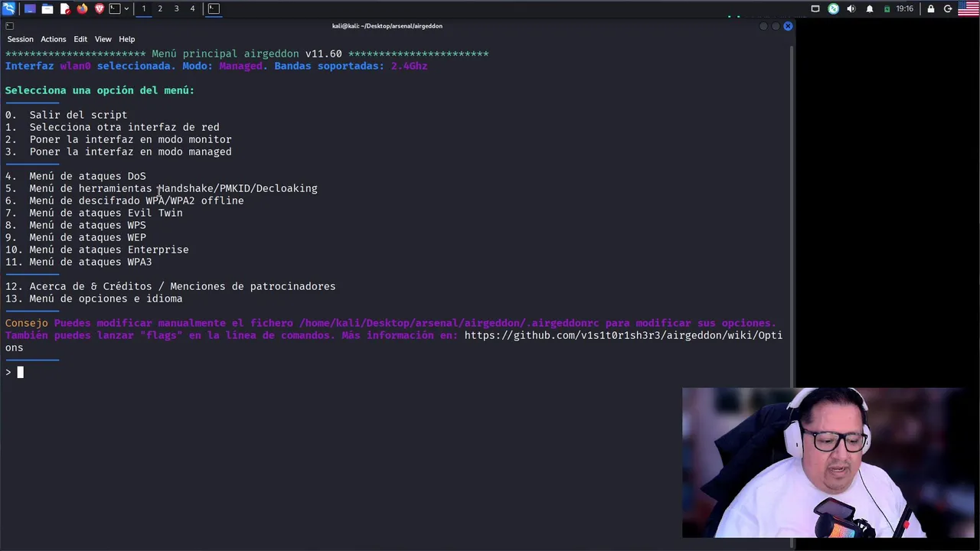980x551 pixels.
Task: Click the 'Menú principal airgeddon v11.60' header
Action: pyautogui.click(x=247, y=54)
